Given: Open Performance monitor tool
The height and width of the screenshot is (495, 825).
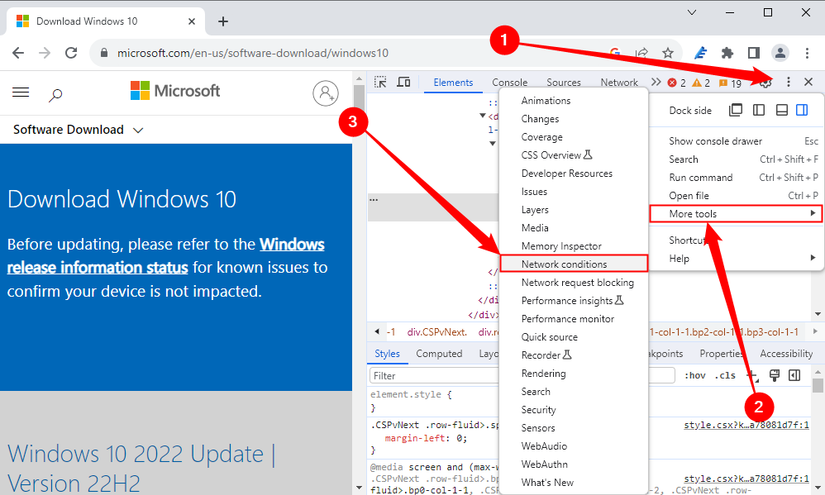Looking at the screenshot, I should (x=574, y=319).
